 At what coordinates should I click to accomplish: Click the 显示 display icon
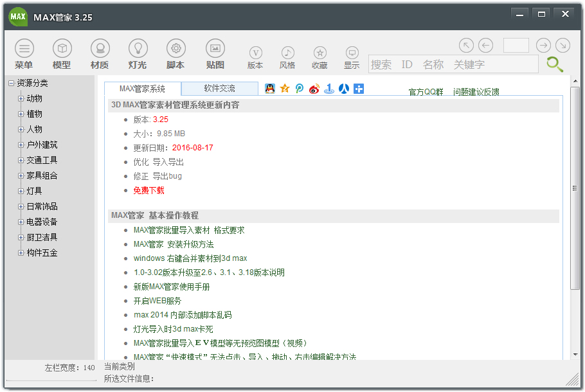tap(352, 53)
